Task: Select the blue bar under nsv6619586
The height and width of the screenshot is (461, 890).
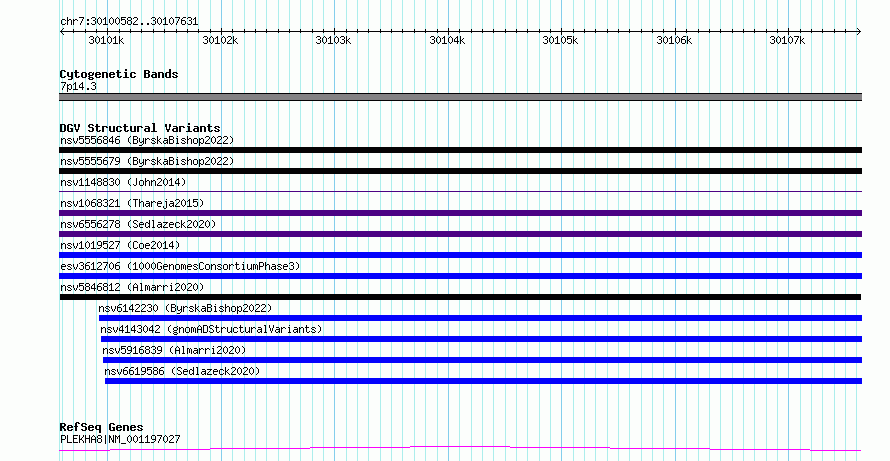Action: point(484,381)
